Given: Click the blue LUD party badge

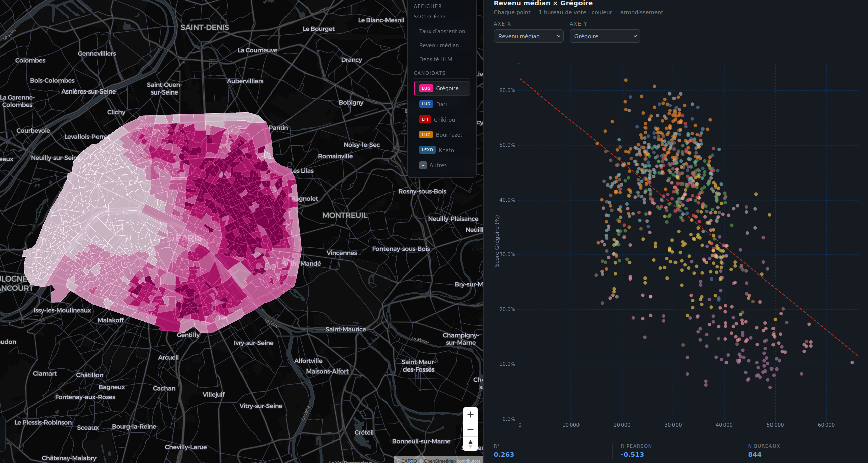Looking at the screenshot, I should point(426,104).
